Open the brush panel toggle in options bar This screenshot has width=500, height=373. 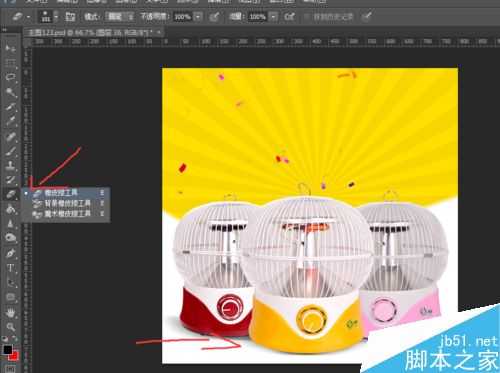70,16
